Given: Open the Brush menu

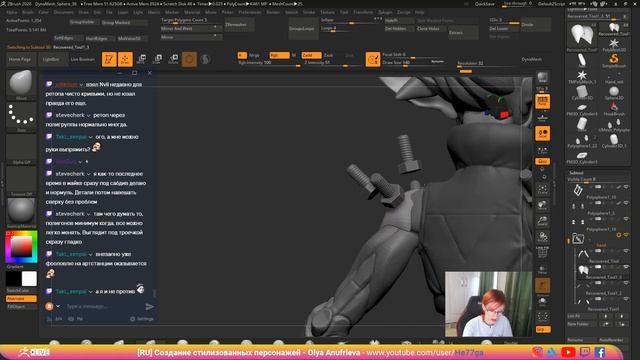Looking at the screenshot, I should 28,12.
